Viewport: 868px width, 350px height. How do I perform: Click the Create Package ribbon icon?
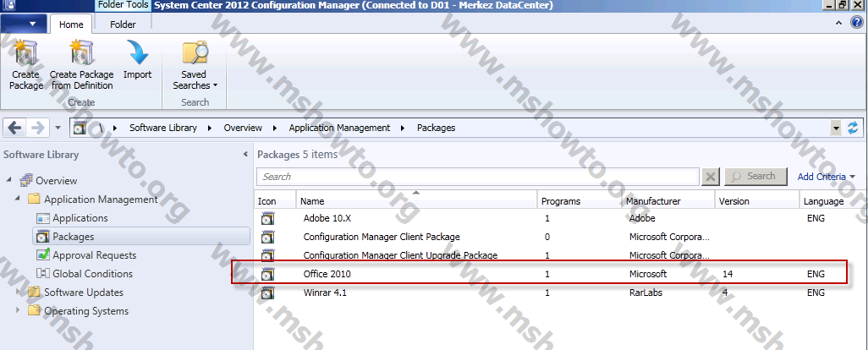[x=25, y=53]
